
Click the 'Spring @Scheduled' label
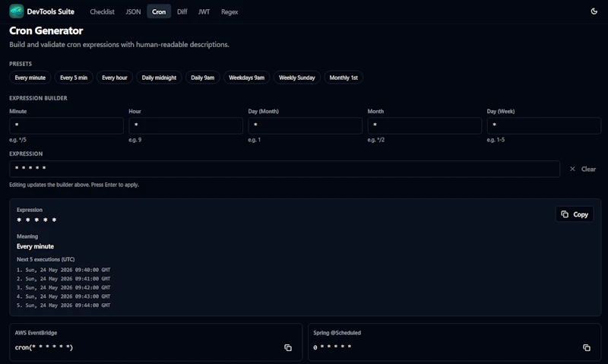click(x=337, y=333)
